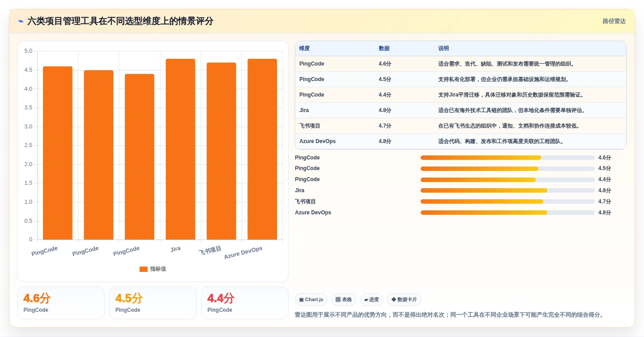Click the Chart.js chip
This screenshot has width=644, height=337.
coord(311,300)
